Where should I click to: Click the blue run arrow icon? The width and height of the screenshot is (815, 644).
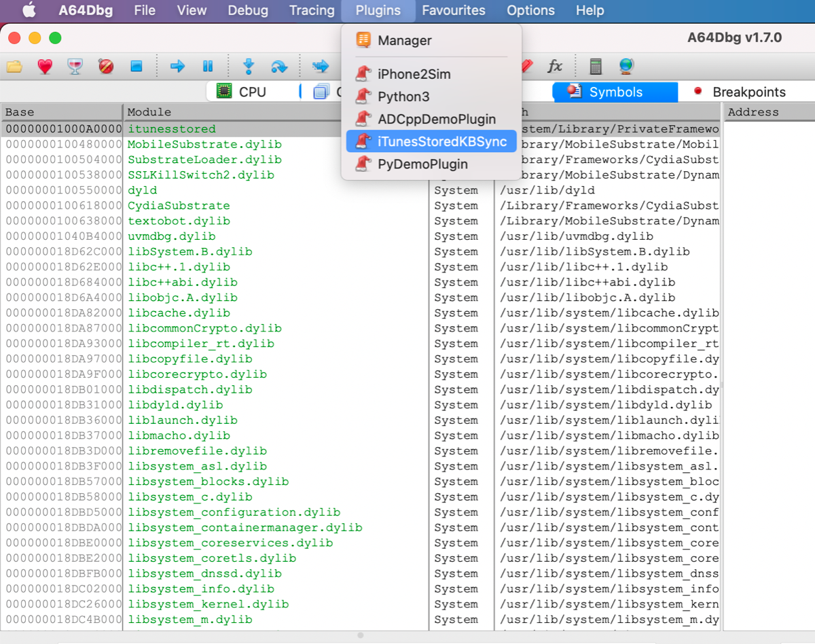(x=177, y=67)
